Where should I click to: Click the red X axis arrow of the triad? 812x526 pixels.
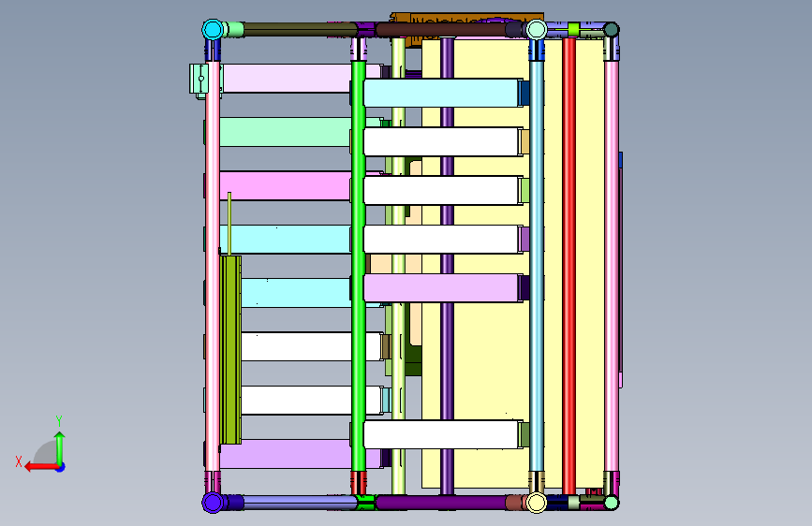[41, 467]
